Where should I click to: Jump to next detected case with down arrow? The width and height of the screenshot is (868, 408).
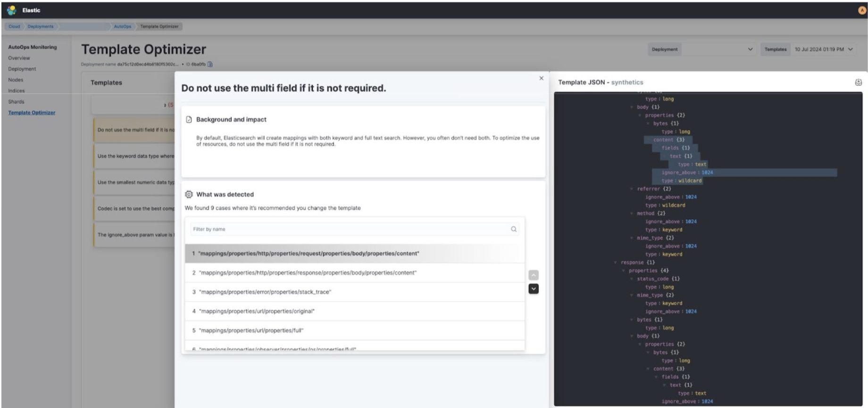534,289
